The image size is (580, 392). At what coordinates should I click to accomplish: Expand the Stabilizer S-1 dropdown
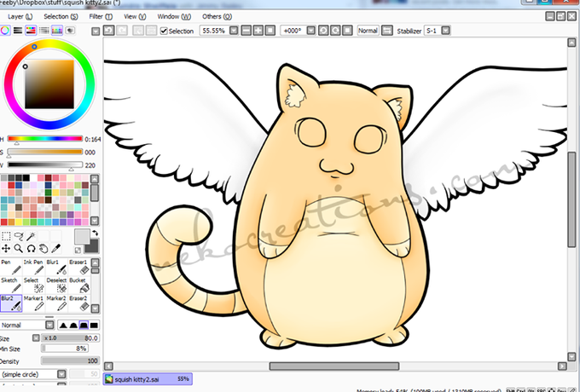click(446, 31)
